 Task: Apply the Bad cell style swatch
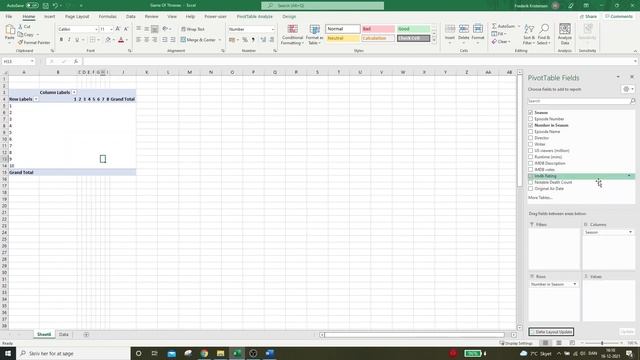(x=378, y=29)
